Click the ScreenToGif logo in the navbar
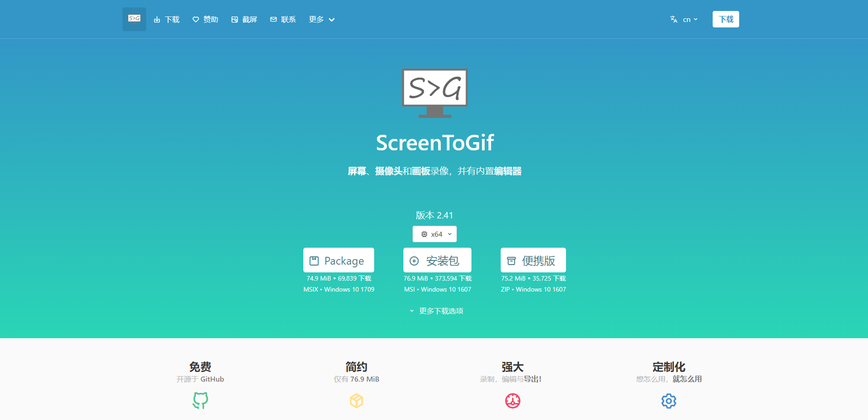Screen dimensions: 868x420 pyautogui.click(x=134, y=19)
